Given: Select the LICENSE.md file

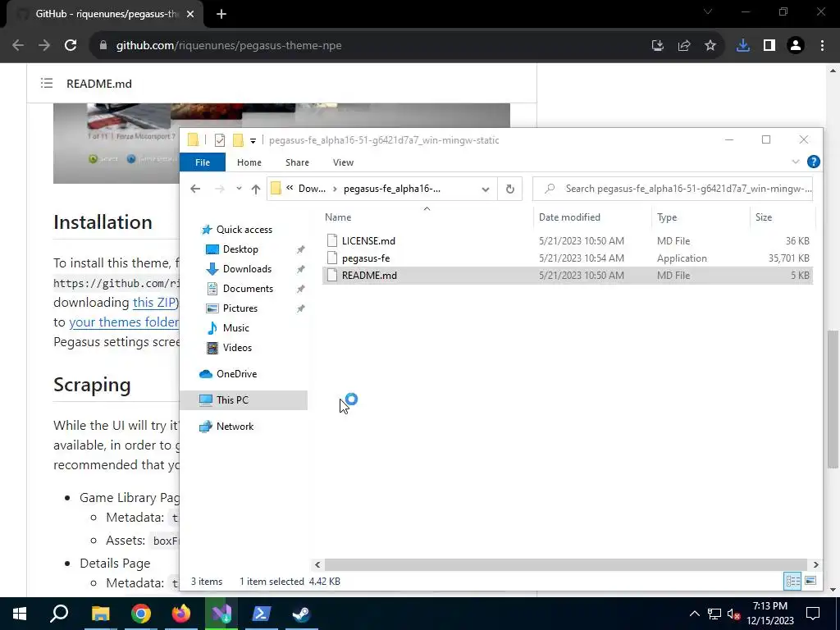Looking at the screenshot, I should point(568,241).
